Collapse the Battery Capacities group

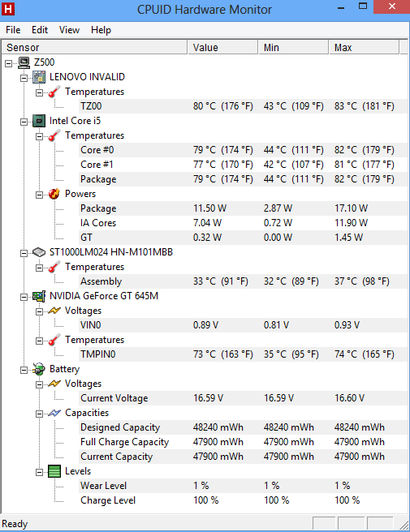(40, 414)
